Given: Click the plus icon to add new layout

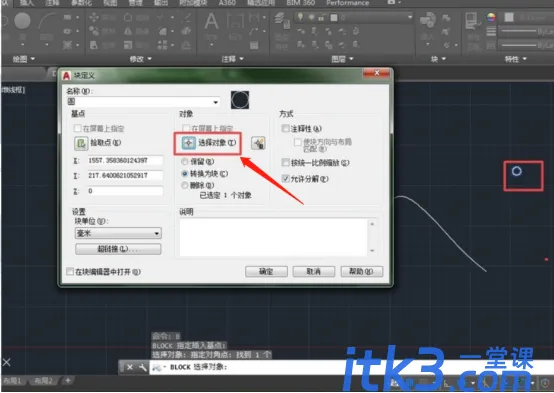Looking at the screenshot, I should 68,381.
